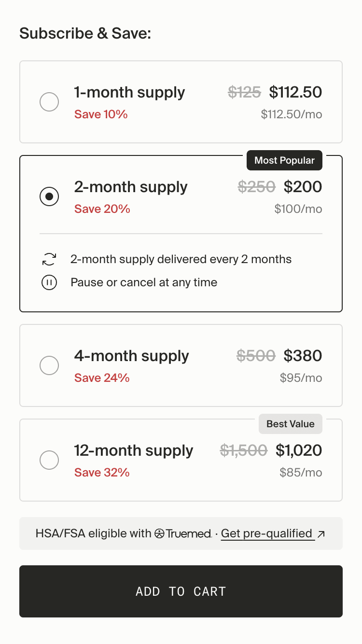362x644 pixels.
Task: Click the recurring delivery arrows icon
Action: (x=49, y=259)
